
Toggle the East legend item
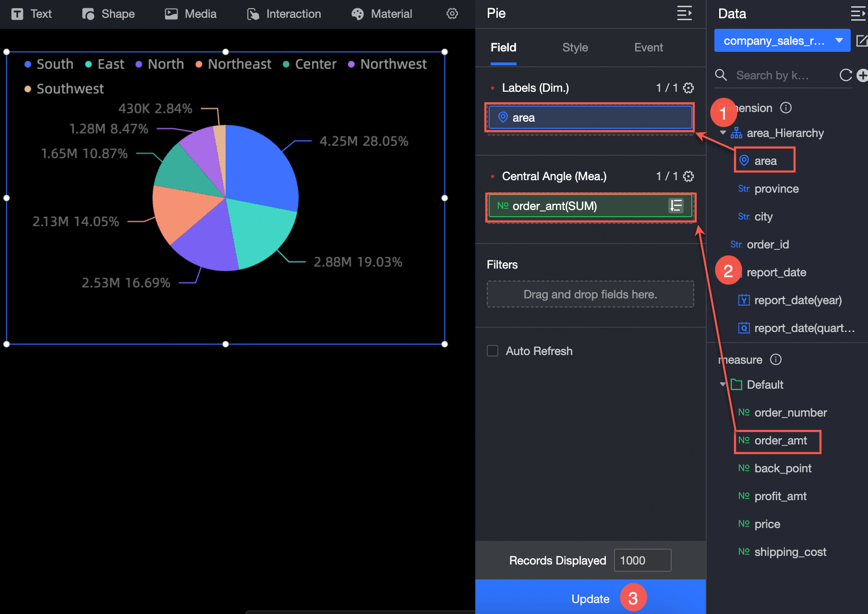click(105, 64)
